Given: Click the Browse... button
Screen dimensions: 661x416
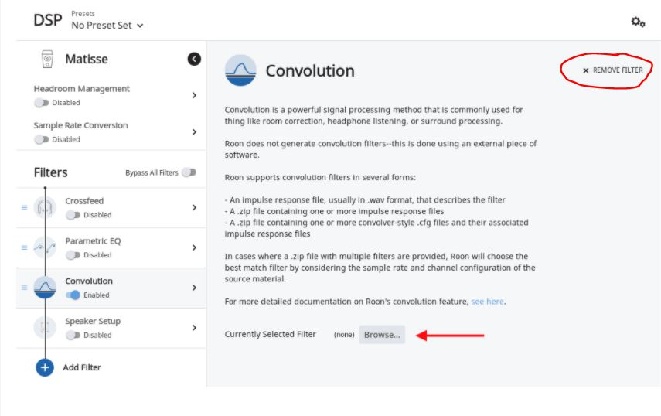Looking at the screenshot, I should click(382, 335).
